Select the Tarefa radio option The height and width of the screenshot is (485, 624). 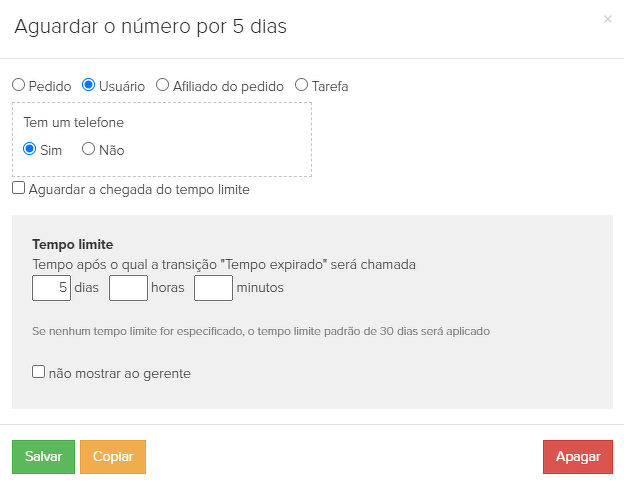point(301,85)
